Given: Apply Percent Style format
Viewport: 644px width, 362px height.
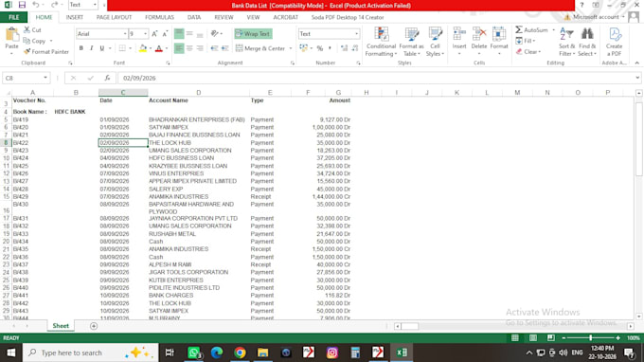Looking at the screenshot, I should point(320,48).
